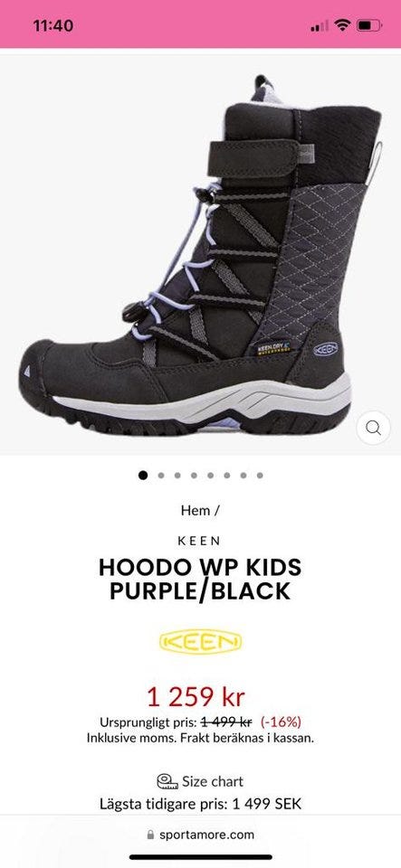401x868 pixels.
Task: Click the yellow KEEN brand logo
Action: point(201,642)
